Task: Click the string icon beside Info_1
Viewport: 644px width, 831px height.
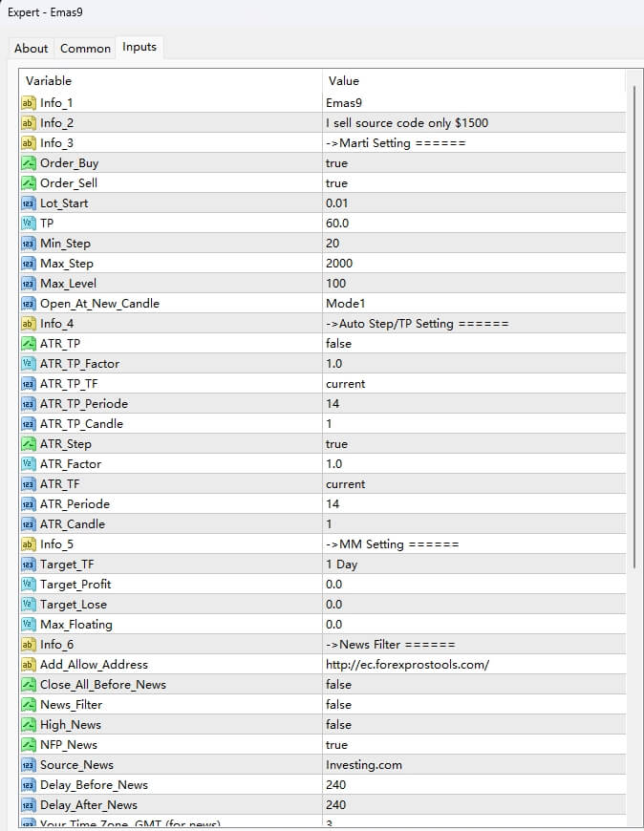Action: (x=28, y=102)
